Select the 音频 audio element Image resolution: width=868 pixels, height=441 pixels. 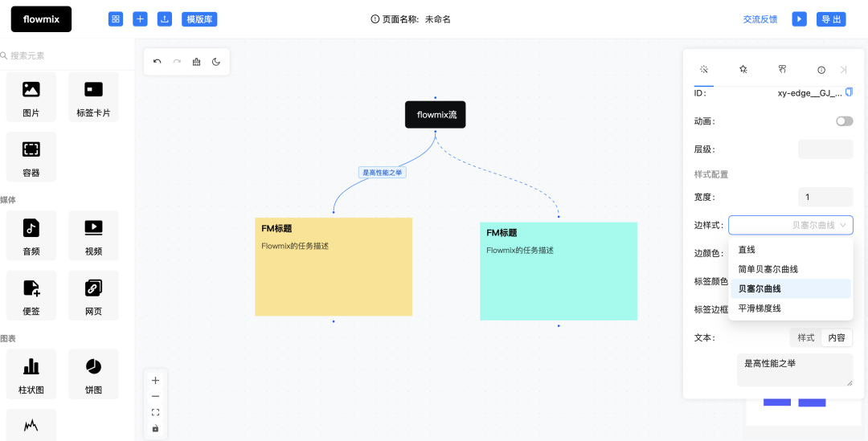(x=31, y=235)
